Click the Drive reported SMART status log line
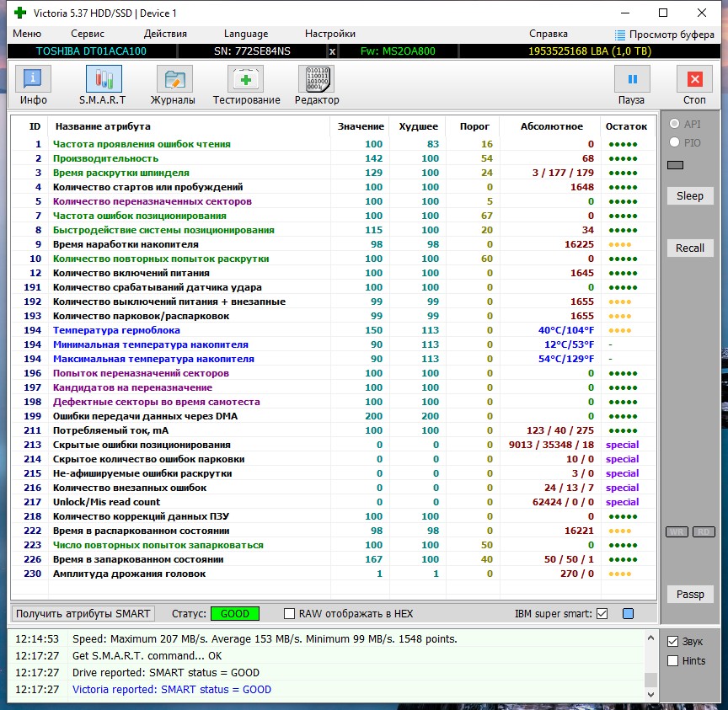728x710 pixels. (x=166, y=672)
